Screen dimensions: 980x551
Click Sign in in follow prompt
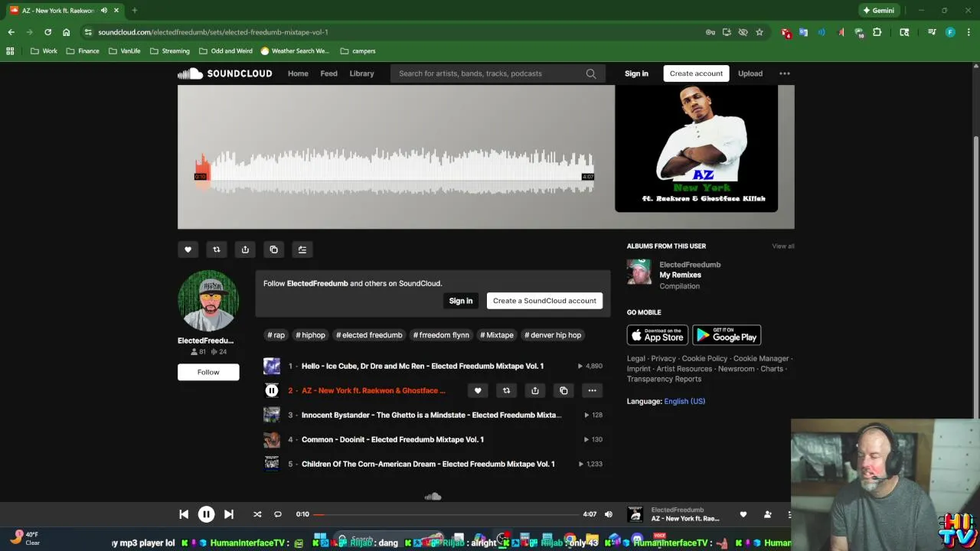pyautogui.click(x=461, y=301)
